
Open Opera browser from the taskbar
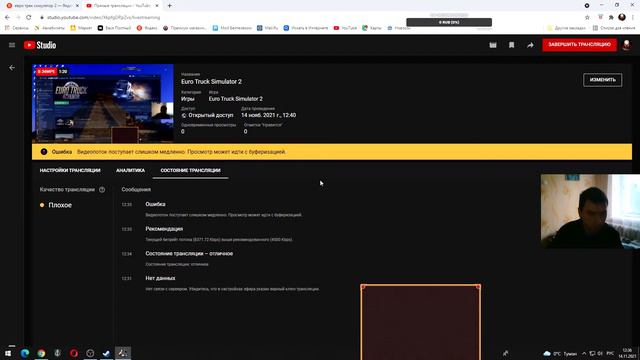(x=74, y=353)
